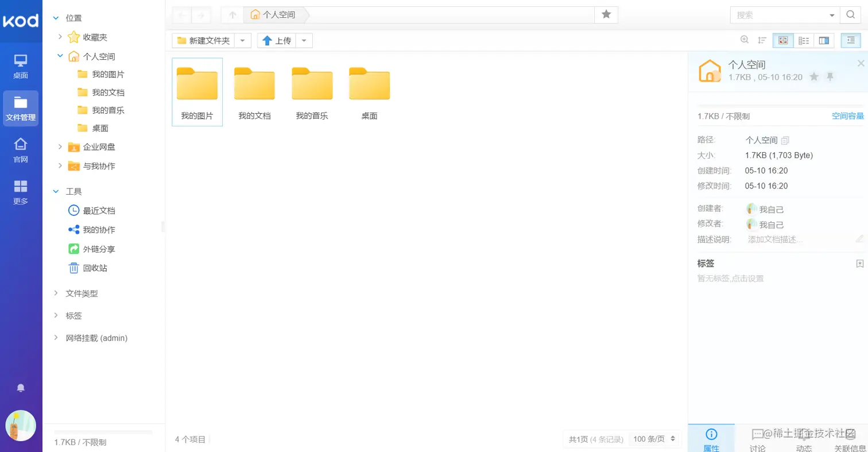Screen dimensions: 868x452
Task: Collapse the 工具 section
Action: [x=56, y=191]
